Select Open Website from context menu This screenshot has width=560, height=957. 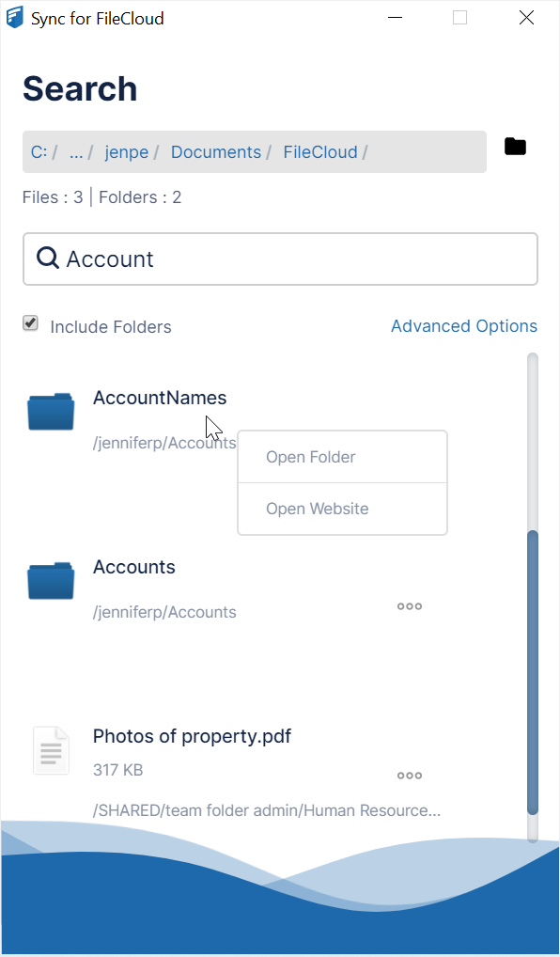pyautogui.click(x=317, y=509)
